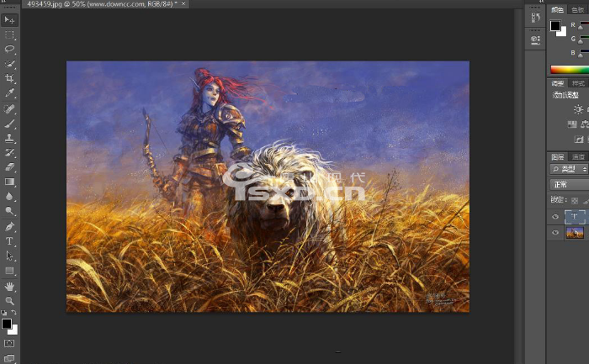Viewport: 589px width, 364px height.
Task: Open the Properties panel icon
Action: point(536,40)
